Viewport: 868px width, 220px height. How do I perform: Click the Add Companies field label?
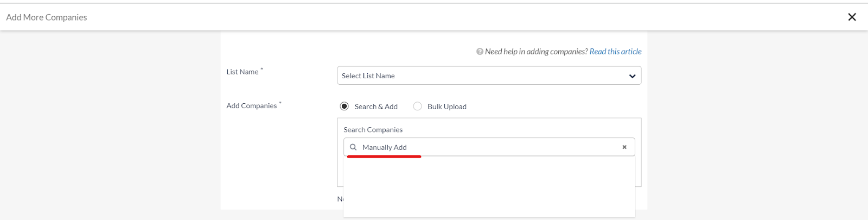point(252,106)
